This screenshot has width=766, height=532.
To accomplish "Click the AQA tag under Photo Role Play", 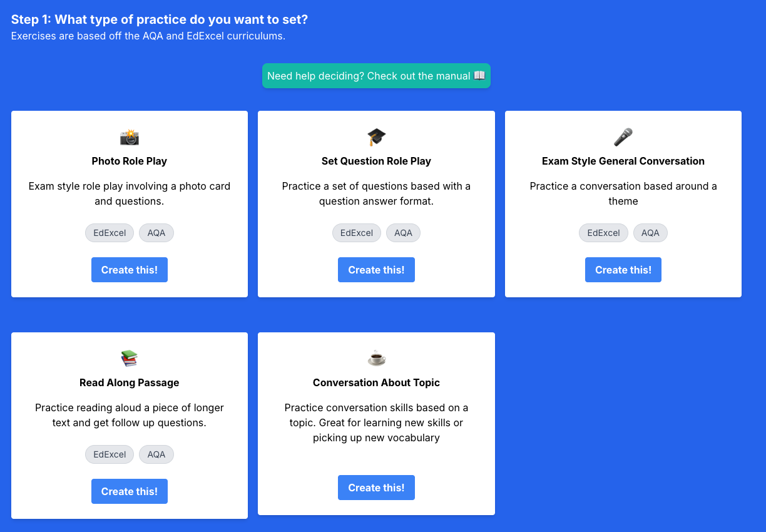I will pyautogui.click(x=156, y=233).
